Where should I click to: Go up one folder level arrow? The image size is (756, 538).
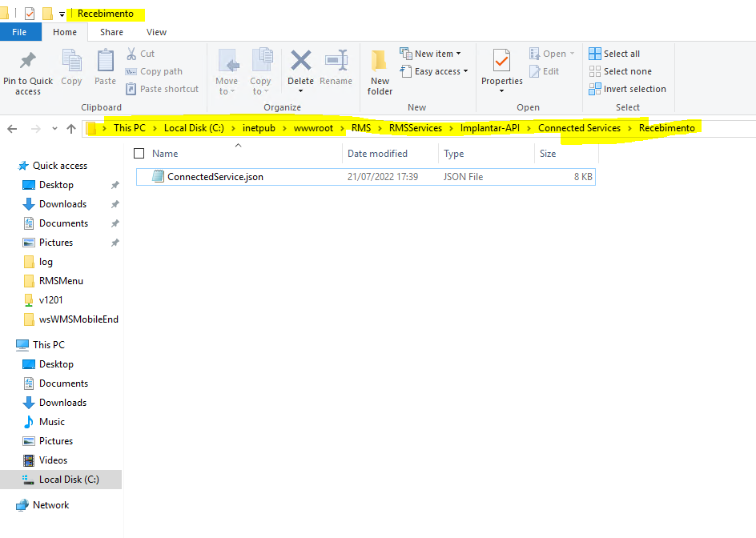(71, 129)
